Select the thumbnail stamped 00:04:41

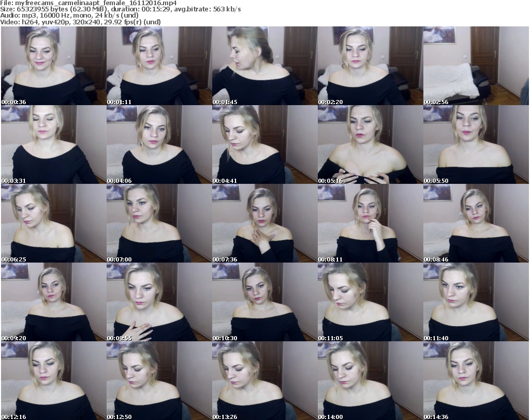tap(264, 144)
